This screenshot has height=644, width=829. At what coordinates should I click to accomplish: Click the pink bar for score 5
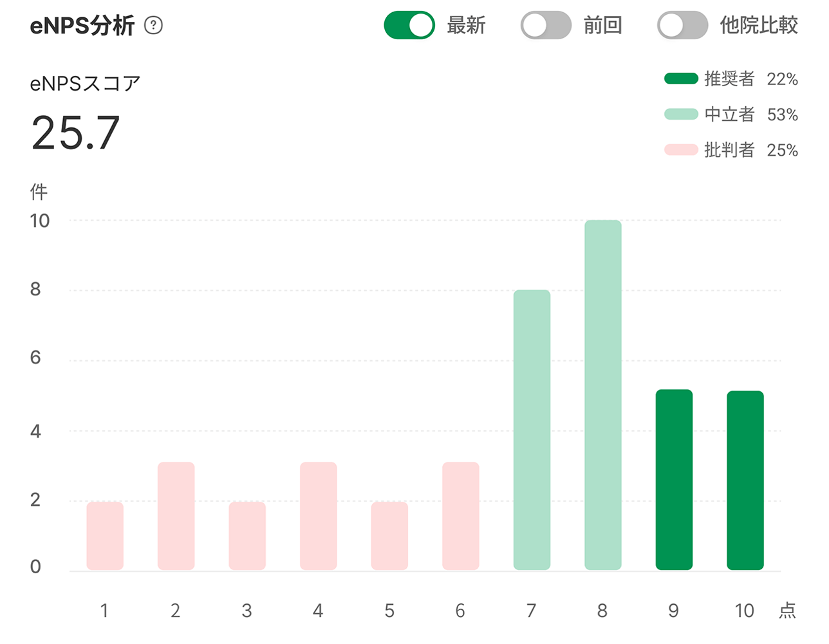coord(389,535)
